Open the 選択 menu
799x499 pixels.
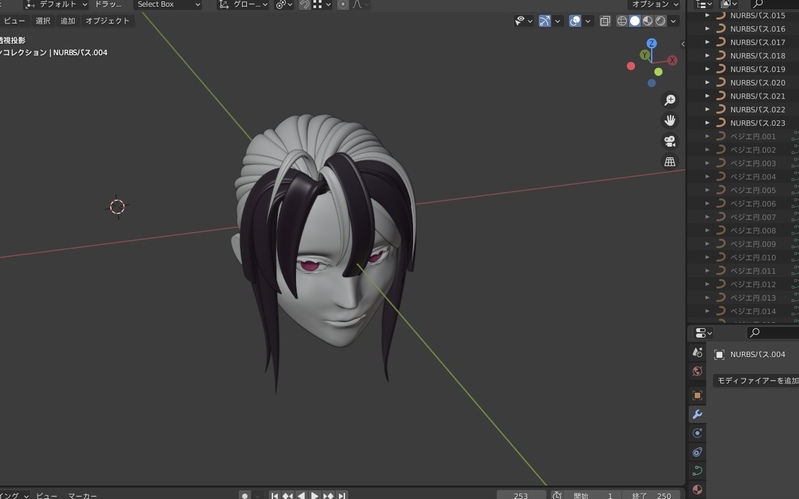pyautogui.click(x=43, y=21)
